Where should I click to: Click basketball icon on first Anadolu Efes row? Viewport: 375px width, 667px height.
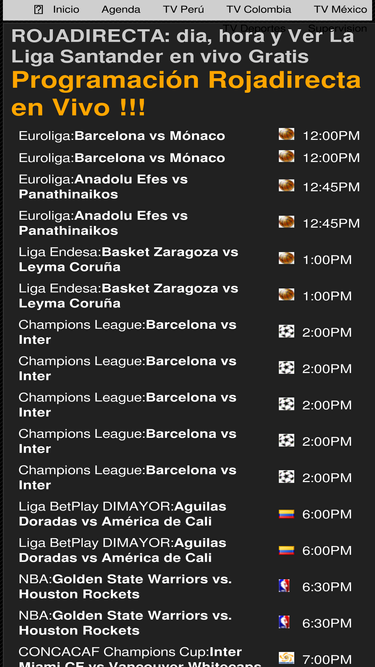(286, 185)
